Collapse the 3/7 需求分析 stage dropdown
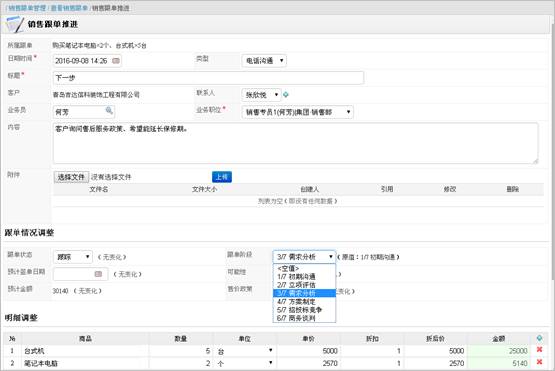This screenshot has width=555, height=371. coord(304,257)
